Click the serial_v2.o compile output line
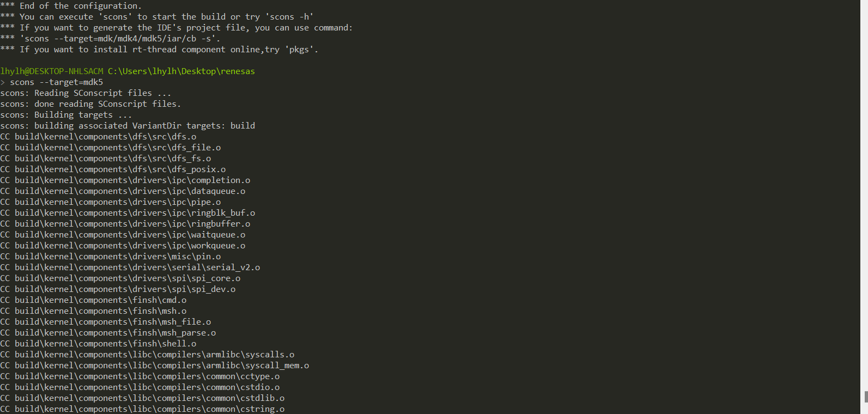 130,267
